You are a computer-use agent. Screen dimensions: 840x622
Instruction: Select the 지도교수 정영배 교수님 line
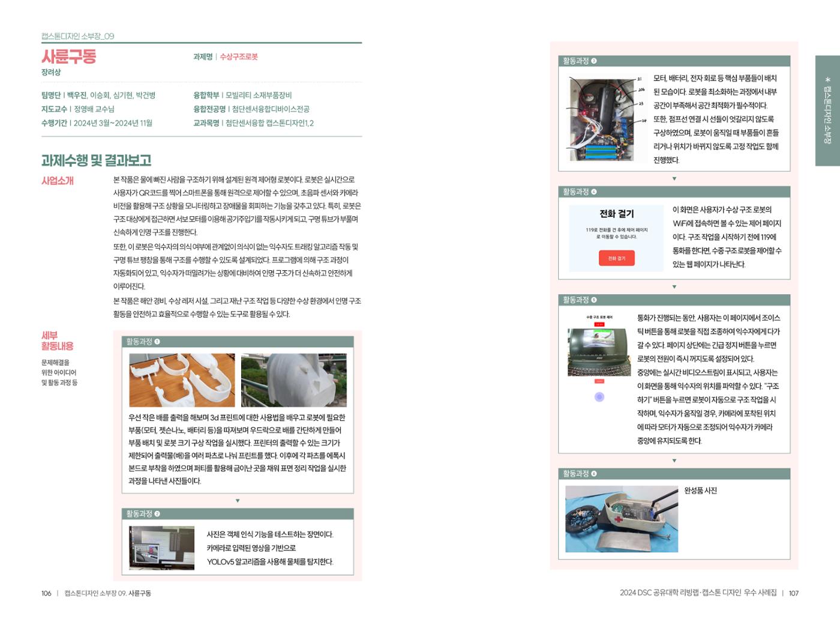point(77,109)
